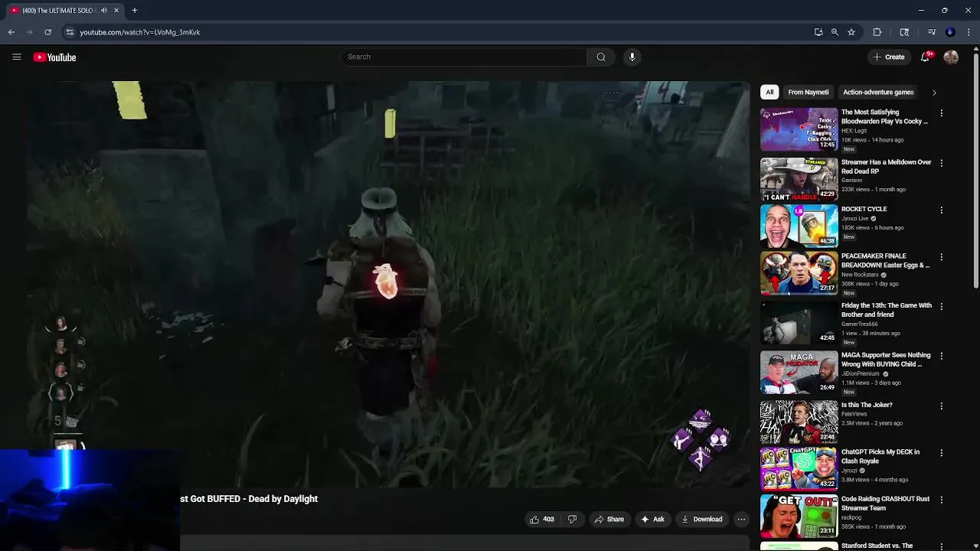Mute the tab via audio speaker icon
Image resolution: width=980 pixels, height=551 pixels.
(x=104, y=11)
